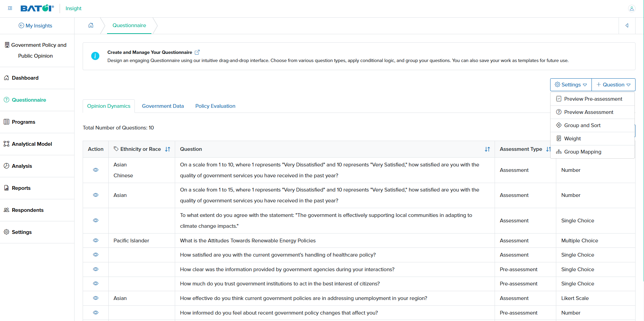The width and height of the screenshot is (644, 321).
Task: View the information clarity question
Action: pyautogui.click(x=96, y=269)
